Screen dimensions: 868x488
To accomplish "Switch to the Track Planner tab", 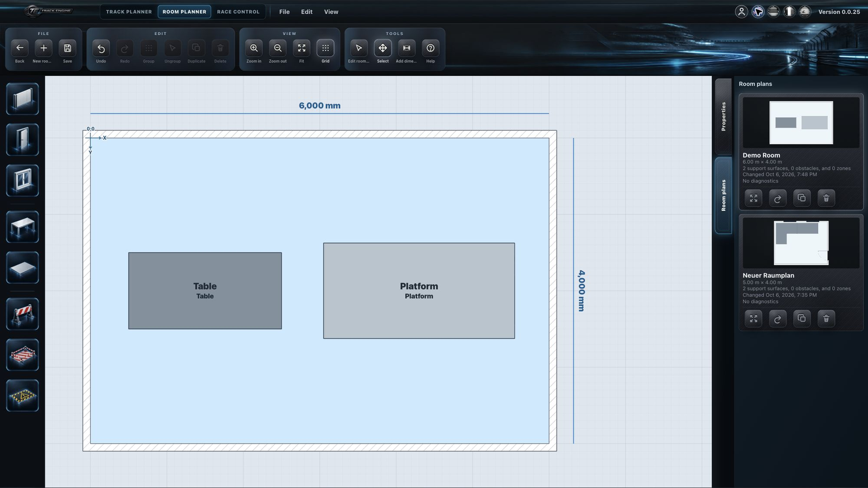I will coord(129,11).
